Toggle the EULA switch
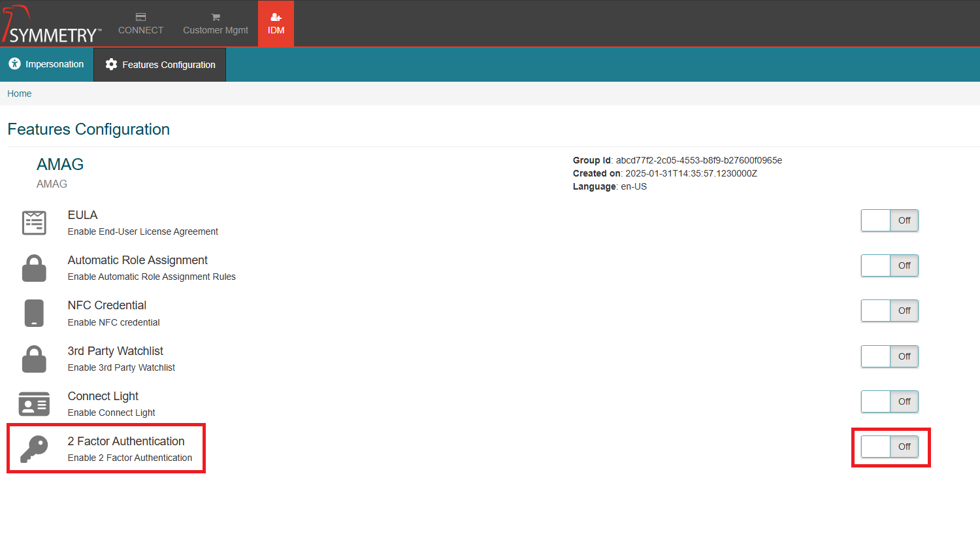 [x=890, y=220]
